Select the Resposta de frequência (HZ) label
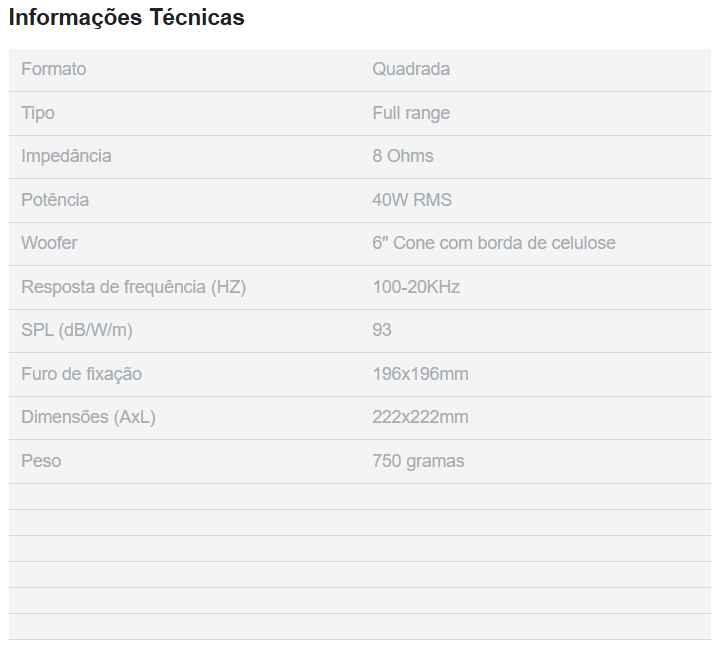Image resolution: width=717 pixels, height=645 pixels. tap(133, 287)
